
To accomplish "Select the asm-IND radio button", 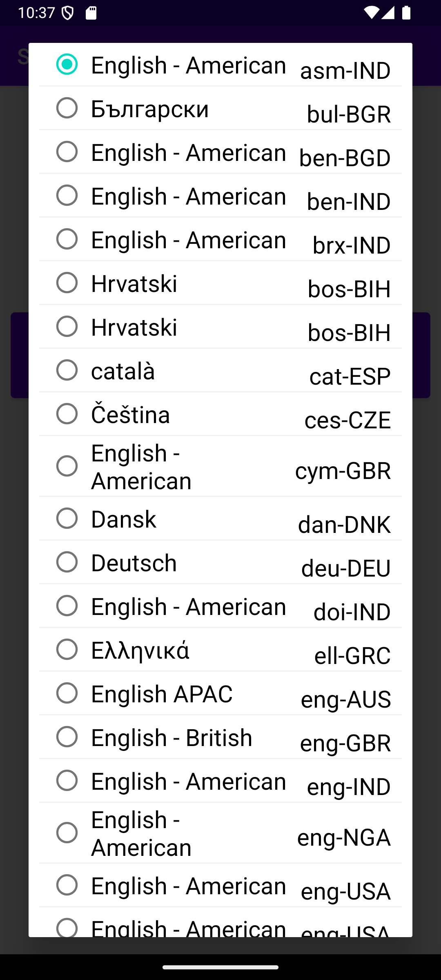I will (x=67, y=65).
